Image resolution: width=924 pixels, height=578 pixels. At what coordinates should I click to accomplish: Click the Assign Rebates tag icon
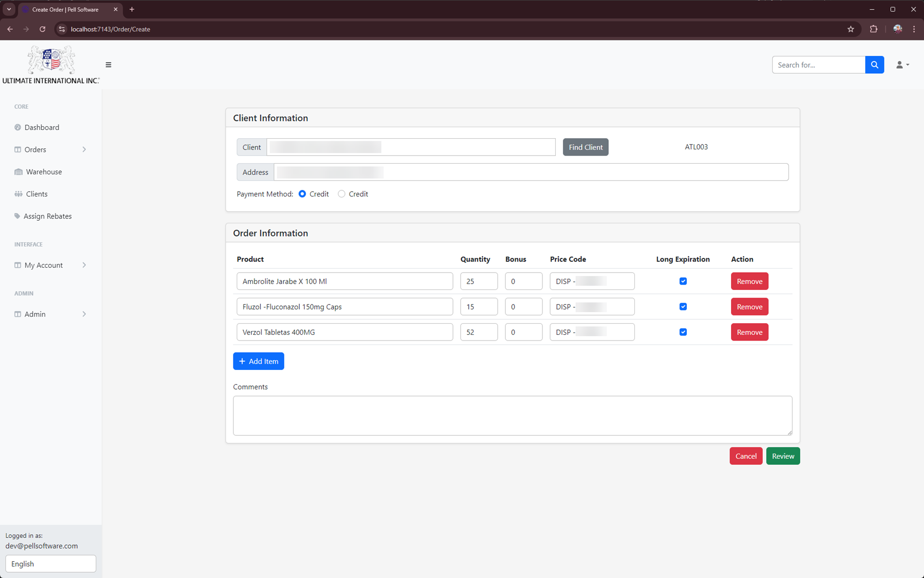click(17, 216)
